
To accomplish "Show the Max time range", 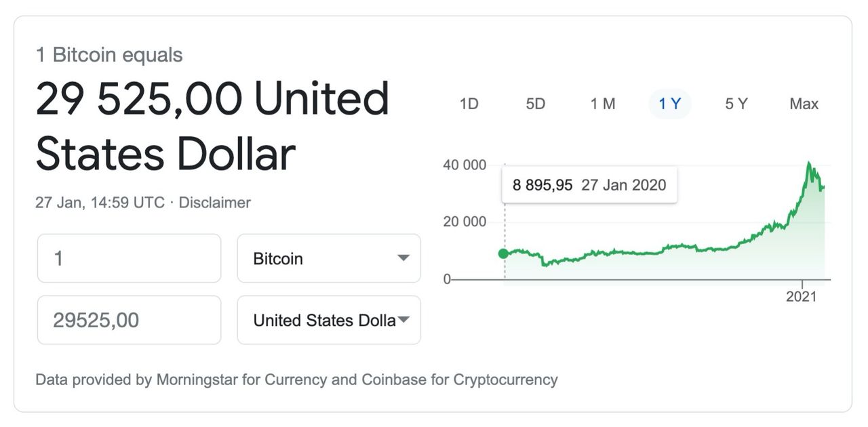I will [804, 104].
